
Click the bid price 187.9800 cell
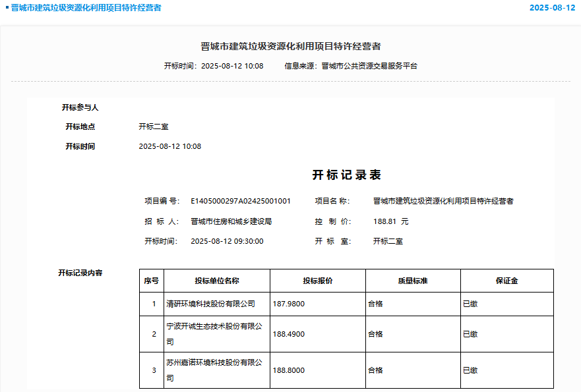[289, 304]
